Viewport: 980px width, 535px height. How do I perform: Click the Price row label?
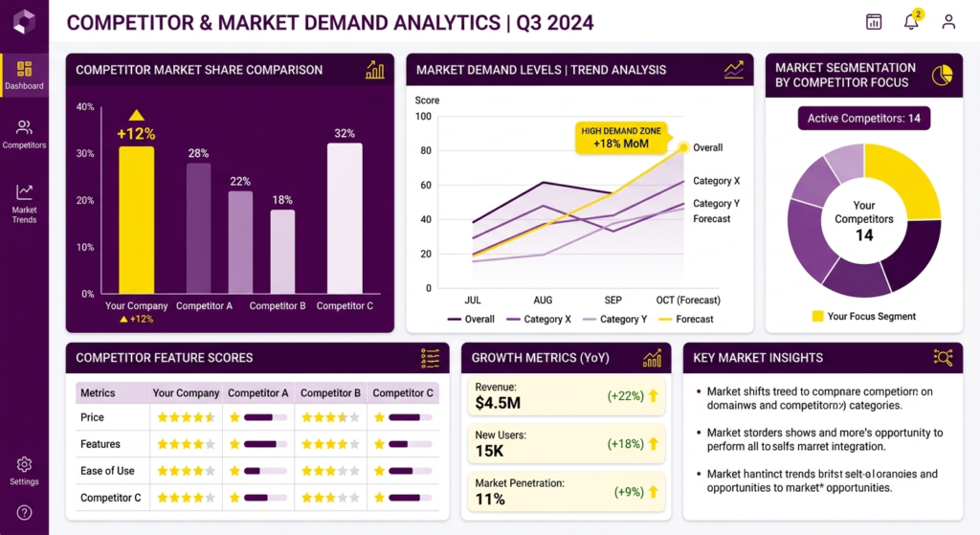[92, 417]
